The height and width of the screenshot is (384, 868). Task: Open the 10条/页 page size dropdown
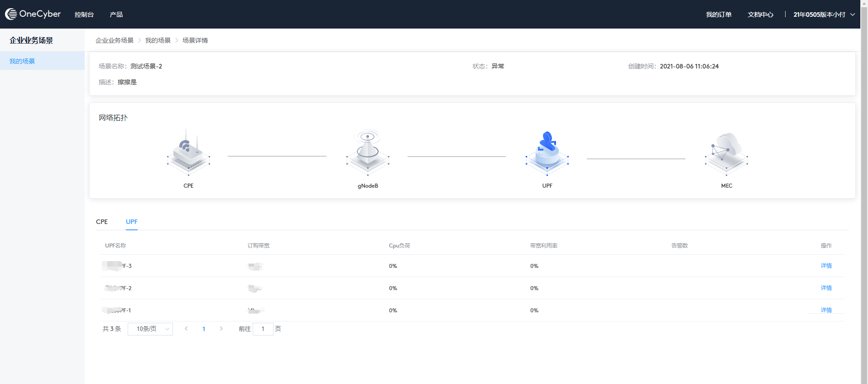point(150,329)
